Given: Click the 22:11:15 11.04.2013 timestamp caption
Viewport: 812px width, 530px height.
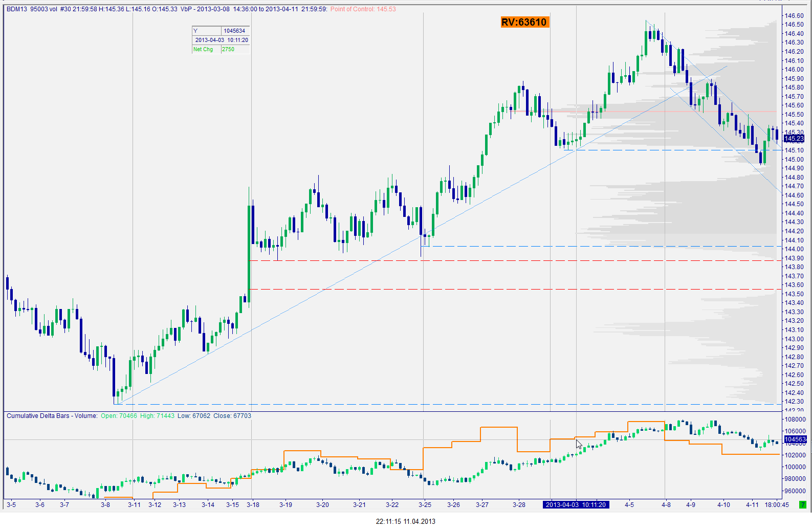Looking at the screenshot, I should pos(406,521).
